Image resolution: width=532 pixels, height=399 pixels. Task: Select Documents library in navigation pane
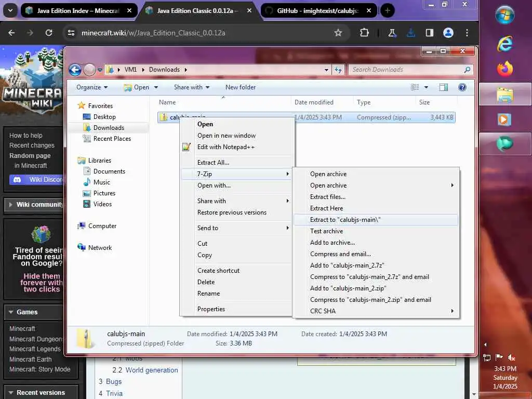point(109,171)
